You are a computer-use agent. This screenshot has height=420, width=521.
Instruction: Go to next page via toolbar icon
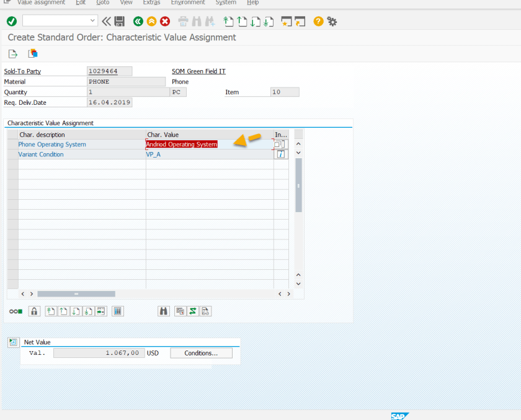coord(255,22)
